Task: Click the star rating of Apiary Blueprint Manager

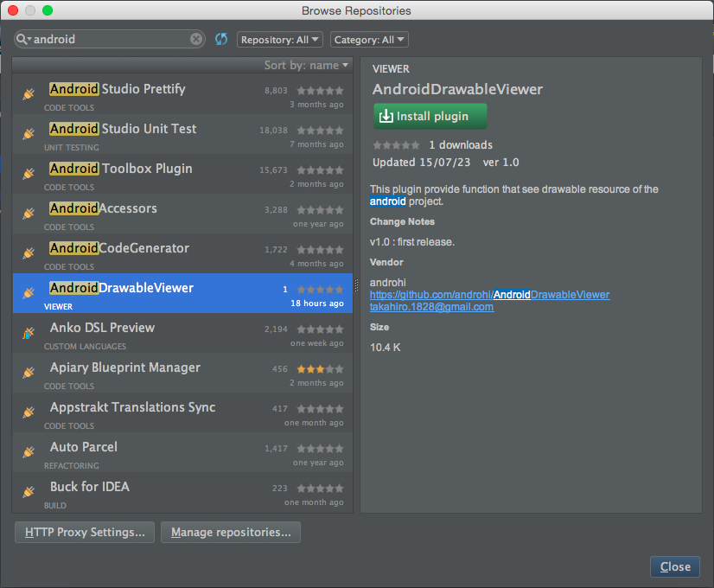Action: pyautogui.click(x=320, y=369)
